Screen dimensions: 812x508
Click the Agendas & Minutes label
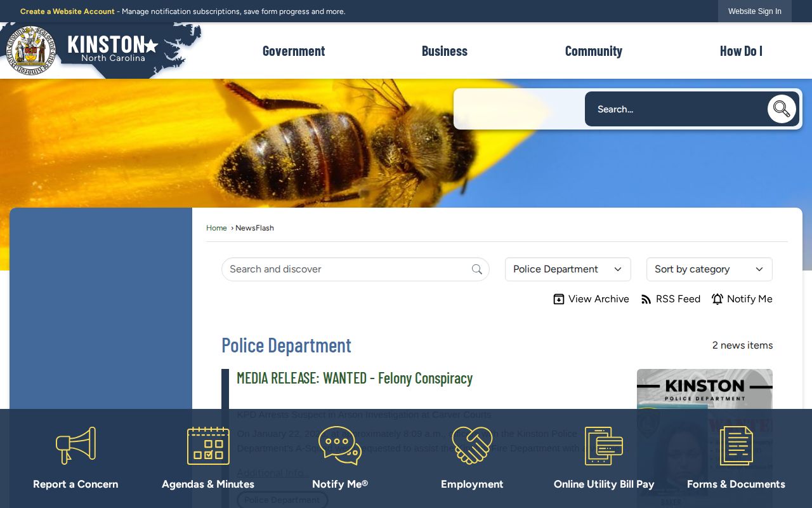[208, 484]
